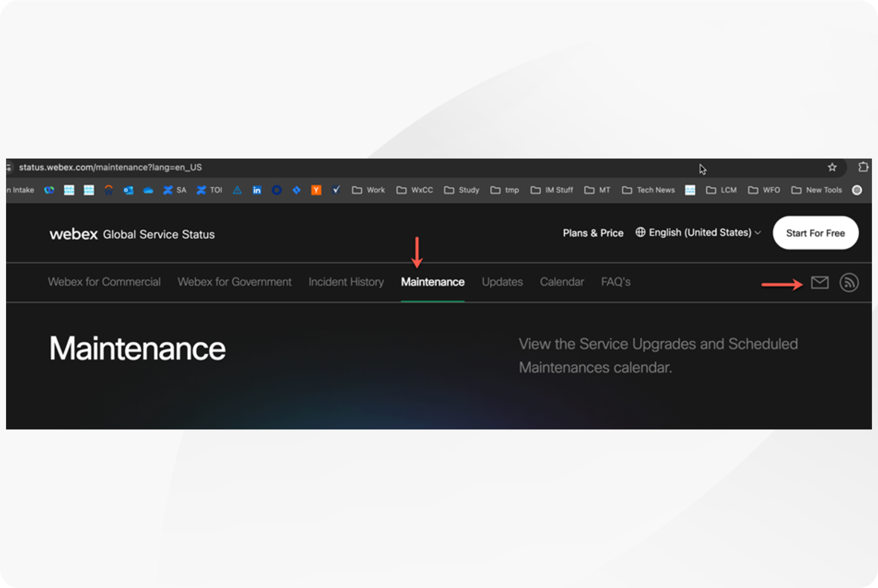The width and height of the screenshot is (878, 588).
Task: Expand the MT bookmarks folder
Action: click(597, 190)
